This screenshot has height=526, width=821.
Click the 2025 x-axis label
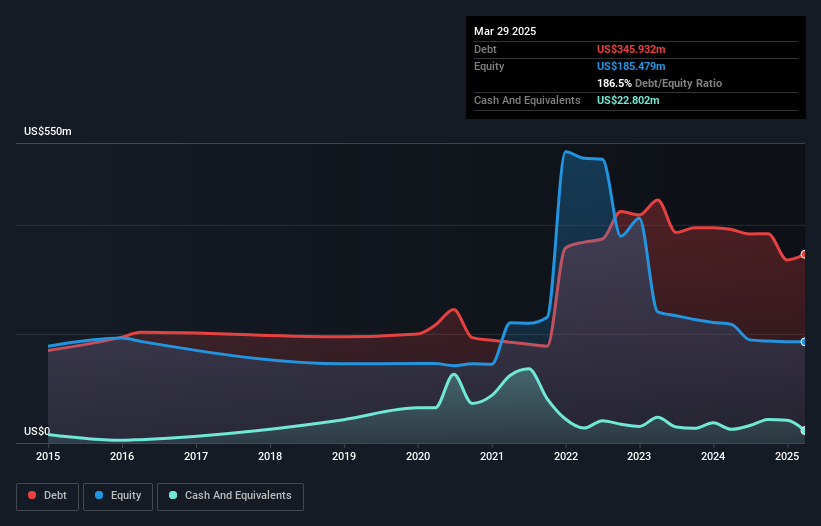pyautogui.click(x=787, y=456)
